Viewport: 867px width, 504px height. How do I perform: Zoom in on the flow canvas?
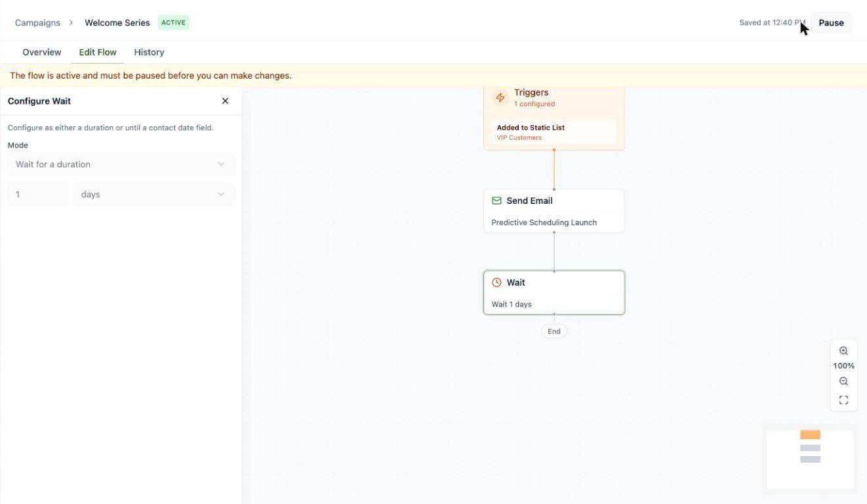pyautogui.click(x=843, y=351)
